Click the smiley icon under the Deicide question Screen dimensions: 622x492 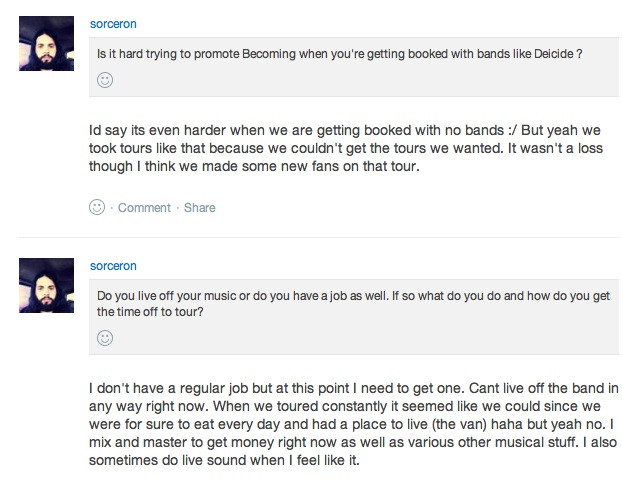click(x=105, y=79)
